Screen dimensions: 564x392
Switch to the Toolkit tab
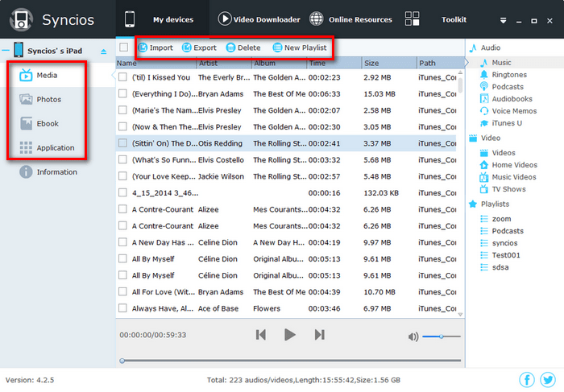(454, 19)
